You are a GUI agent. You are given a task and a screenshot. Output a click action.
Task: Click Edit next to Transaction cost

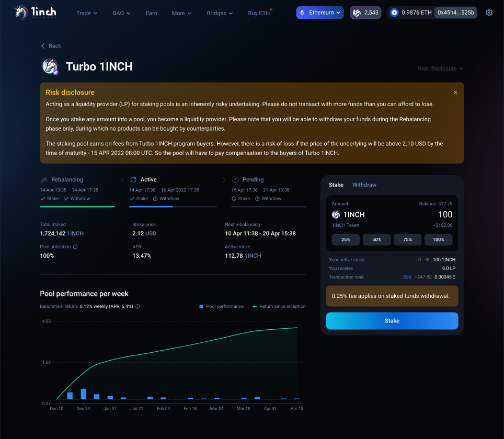(x=407, y=277)
